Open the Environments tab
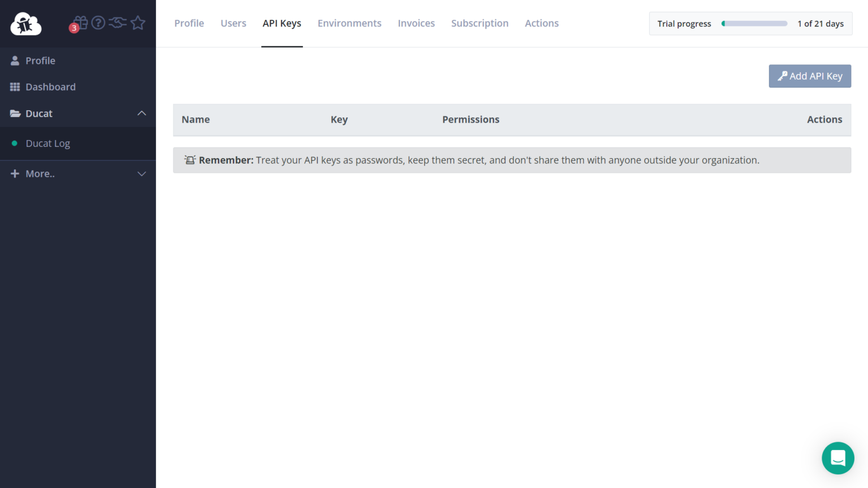This screenshot has height=488, width=868. 349,23
